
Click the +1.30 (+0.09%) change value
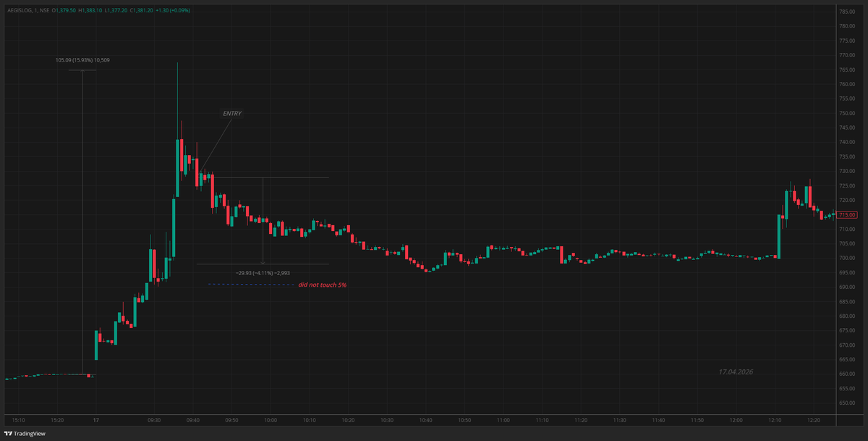coord(173,11)
